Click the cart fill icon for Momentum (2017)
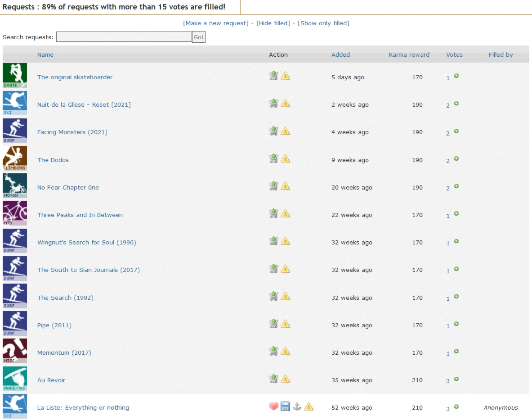The width and height of the screenshot is (532, 420). (273, 351)
